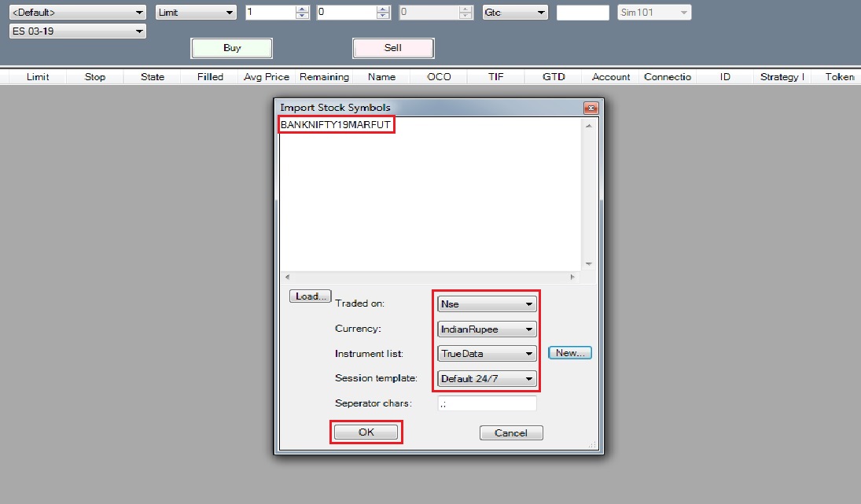
Task: Click the TIF column header
Action: click(x=496, y=77)
